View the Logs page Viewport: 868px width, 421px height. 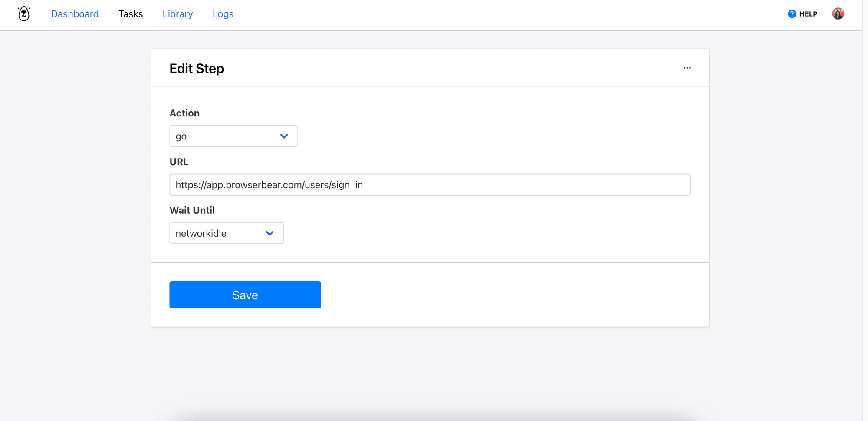point(223,13)
